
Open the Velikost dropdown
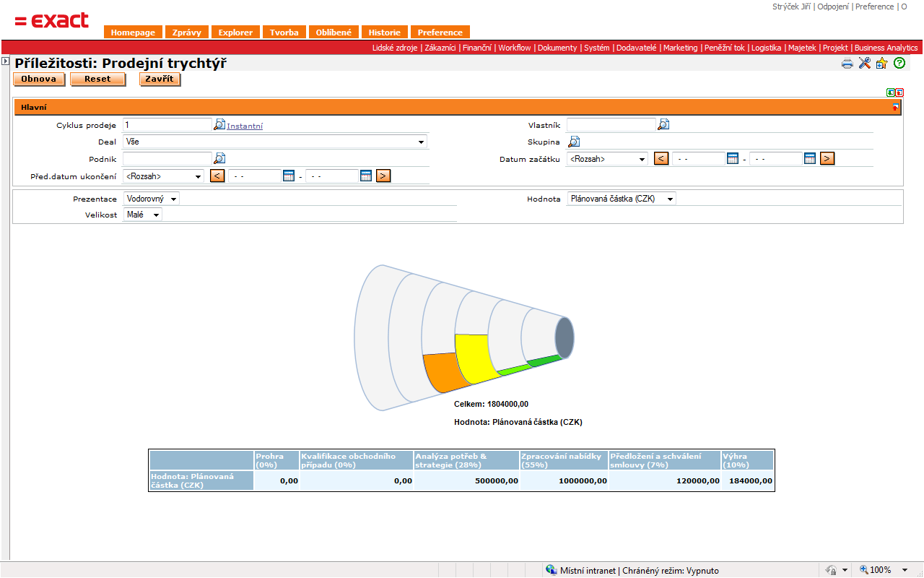[x=143, y=215]
